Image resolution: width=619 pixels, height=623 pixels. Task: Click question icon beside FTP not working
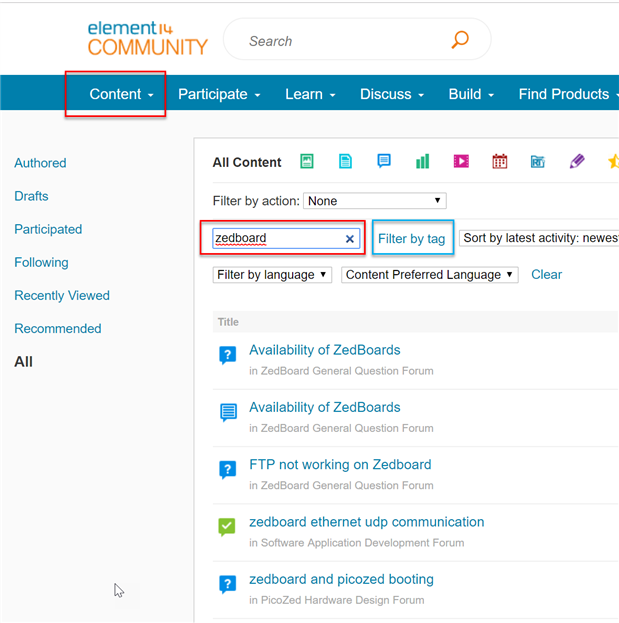[x=228, y=470]
